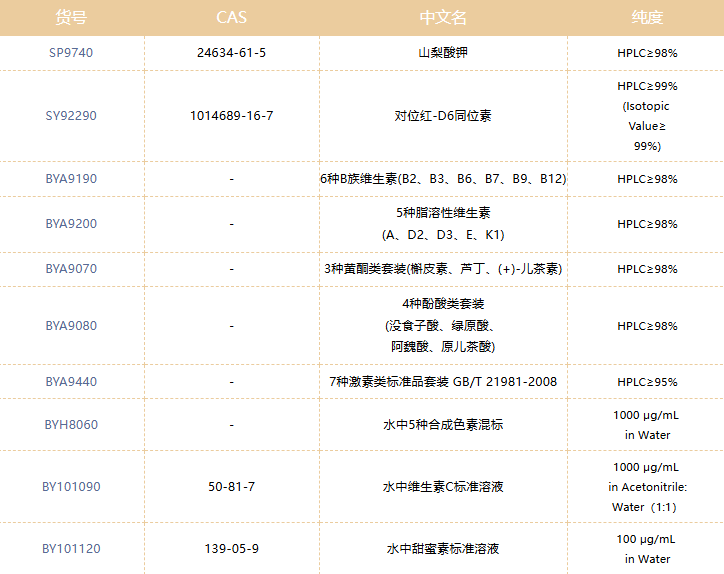Select the BYH8060 item number

coord(71,425)
